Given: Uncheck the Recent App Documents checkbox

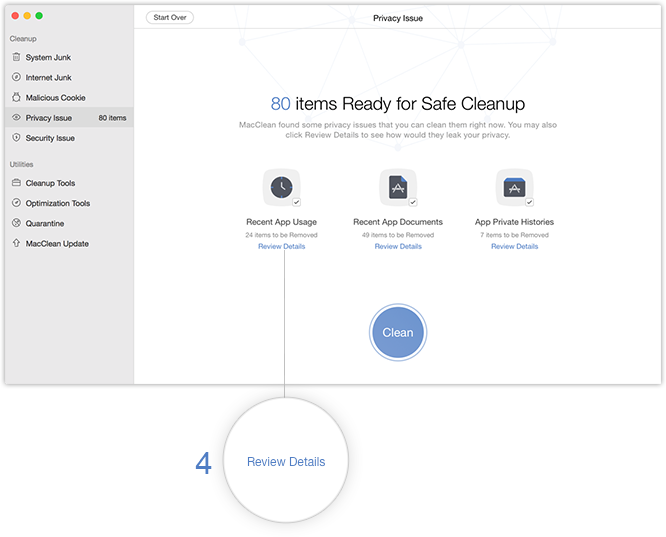Looking at the screenshot, I should (412, 202).
